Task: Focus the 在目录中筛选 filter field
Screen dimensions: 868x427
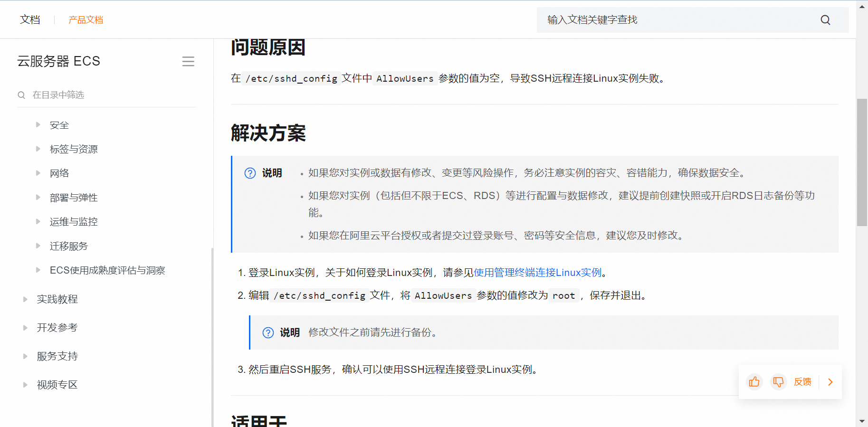Action: click(107, 95)
